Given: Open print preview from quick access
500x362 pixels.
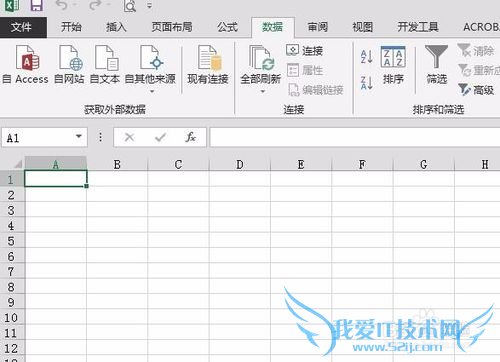Looking at the screenshot, I should [x=130, y=6].
